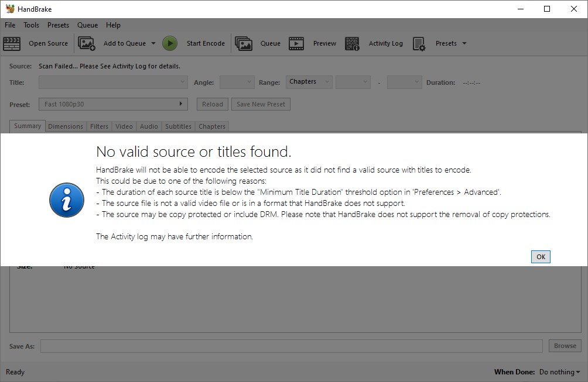
Task: Click the Queue toolbar label
Action: click(271, 43)
